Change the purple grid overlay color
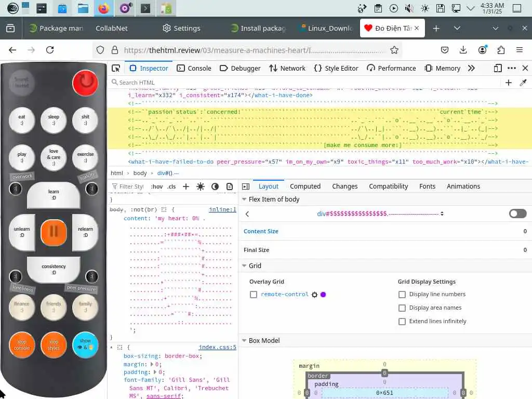Image resolution: width=532 pixels, height=399 pixels. point(323,295)
